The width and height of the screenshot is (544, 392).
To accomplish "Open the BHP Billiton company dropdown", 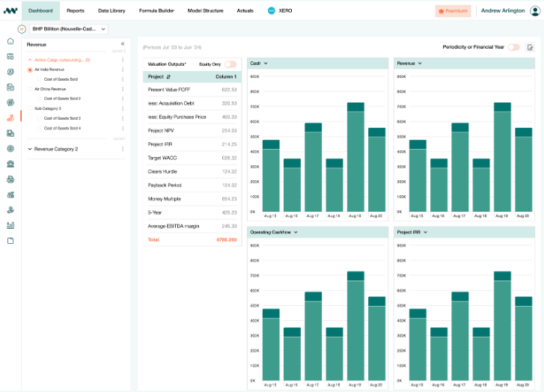I will tap(69, 29).
